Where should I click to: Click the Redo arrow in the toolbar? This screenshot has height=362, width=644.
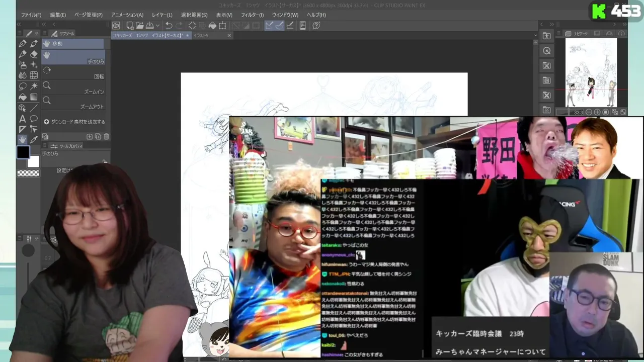tap(180, 26)
